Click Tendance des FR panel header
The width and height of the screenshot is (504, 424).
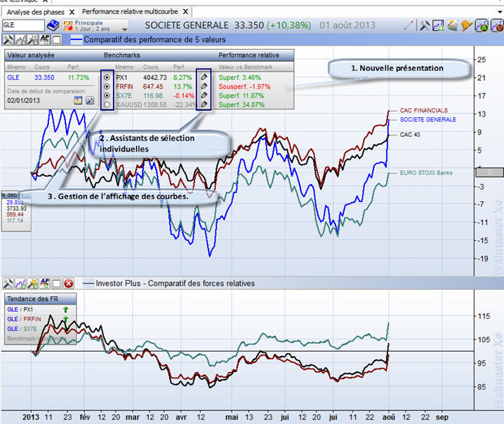40,299
